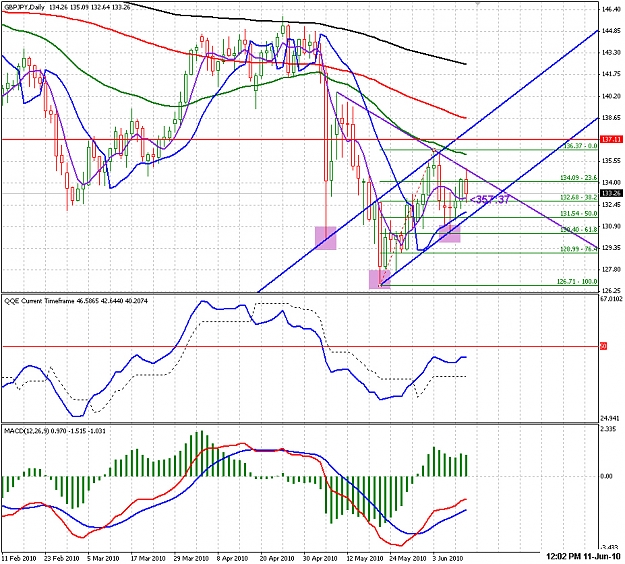Click the 12 May 2010 date label

(x=364, y=558)
